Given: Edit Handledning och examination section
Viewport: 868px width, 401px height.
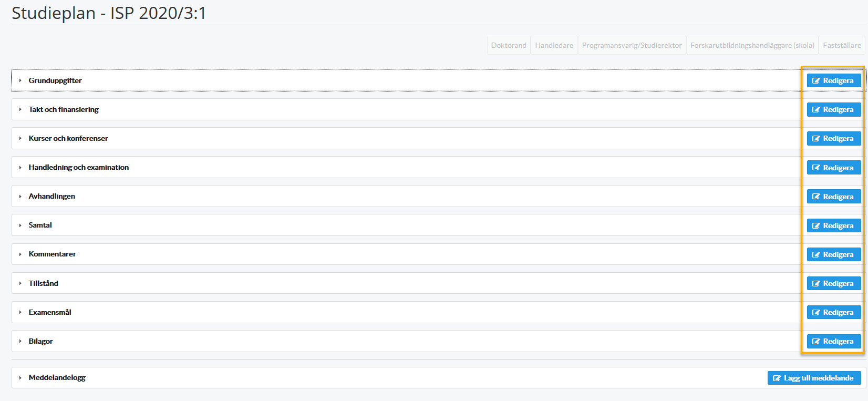Looking at the screenshot, I should click(834, 168).
